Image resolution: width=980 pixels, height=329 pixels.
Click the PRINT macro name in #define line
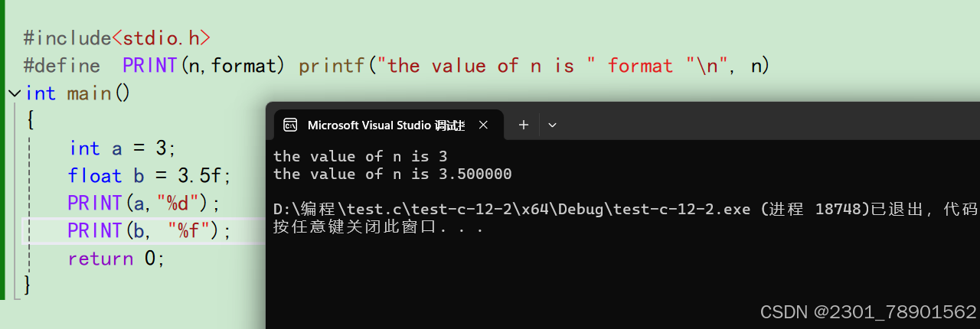tap(150, 66)
